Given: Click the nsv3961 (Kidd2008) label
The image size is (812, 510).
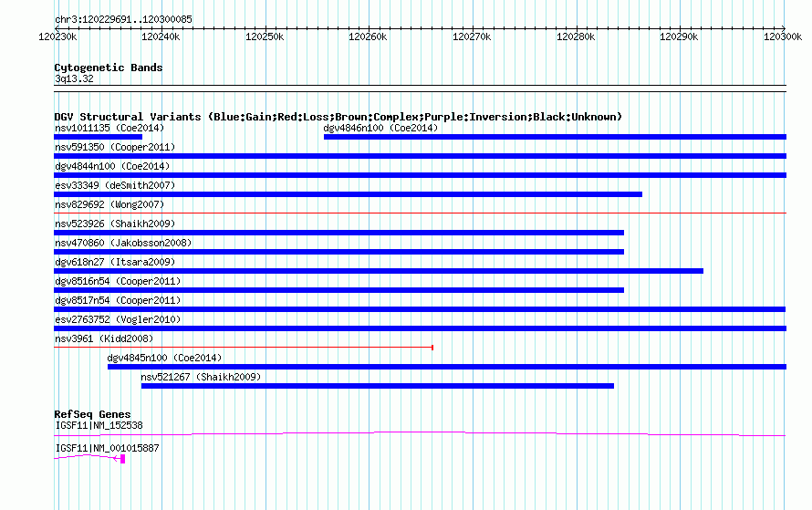Looking at the screenshot, I should pos(104,338).
